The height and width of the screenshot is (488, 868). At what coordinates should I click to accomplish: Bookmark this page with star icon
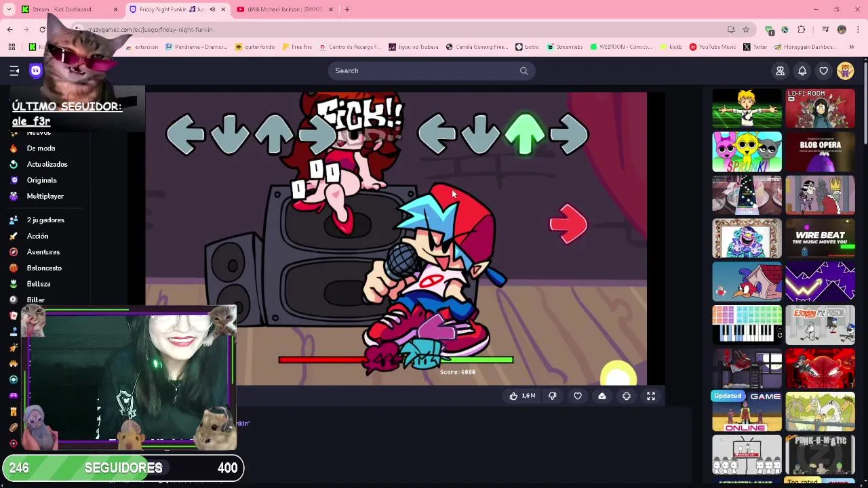[746, 30]
